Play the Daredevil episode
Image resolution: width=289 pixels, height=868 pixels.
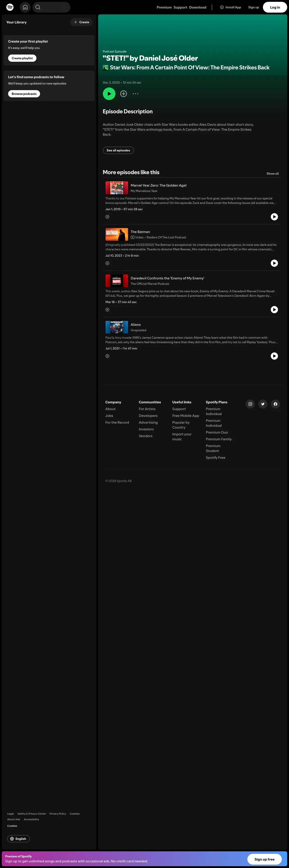[275, 310]
